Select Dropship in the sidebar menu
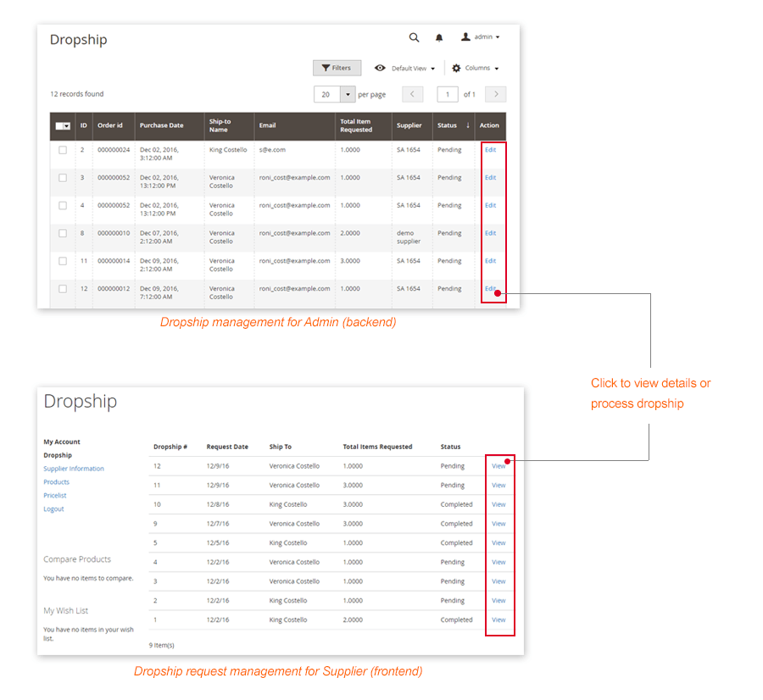Image resolution: width=763 pixels, height=700 pixels. coord(56,455)
